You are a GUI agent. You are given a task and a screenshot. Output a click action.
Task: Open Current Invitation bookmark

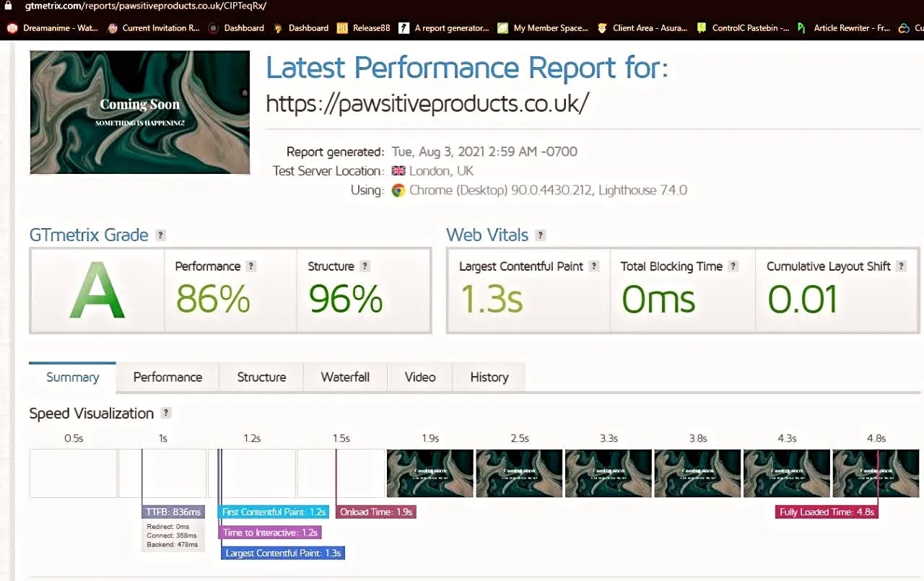click(153, 28)
